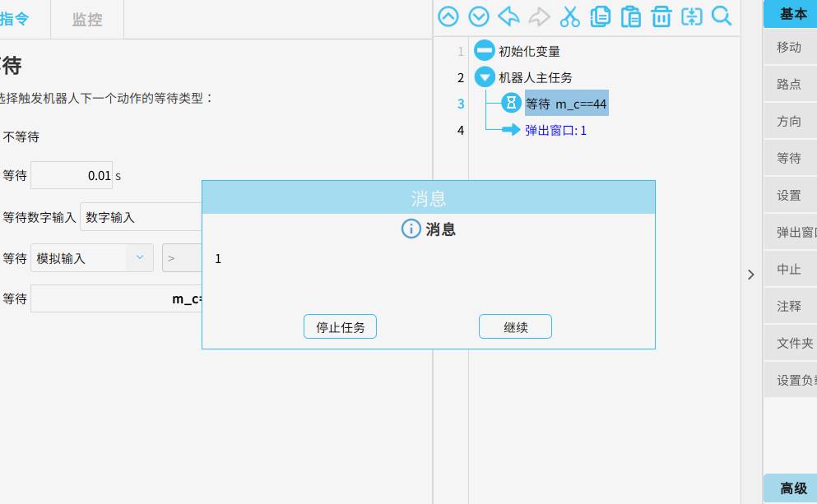
Task: Open the 高级 section at bottom
Action: [792, 488]
